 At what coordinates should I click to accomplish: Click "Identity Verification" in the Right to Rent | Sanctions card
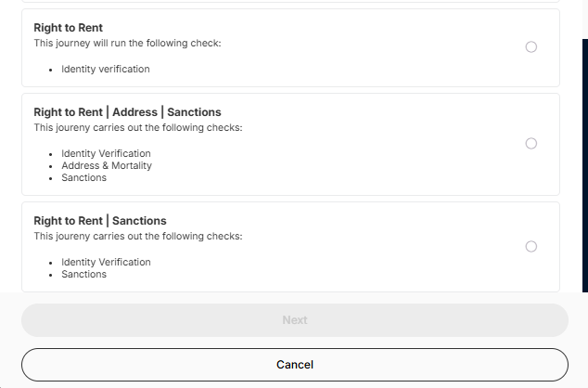pyautogui.click(x=106, y=262)
